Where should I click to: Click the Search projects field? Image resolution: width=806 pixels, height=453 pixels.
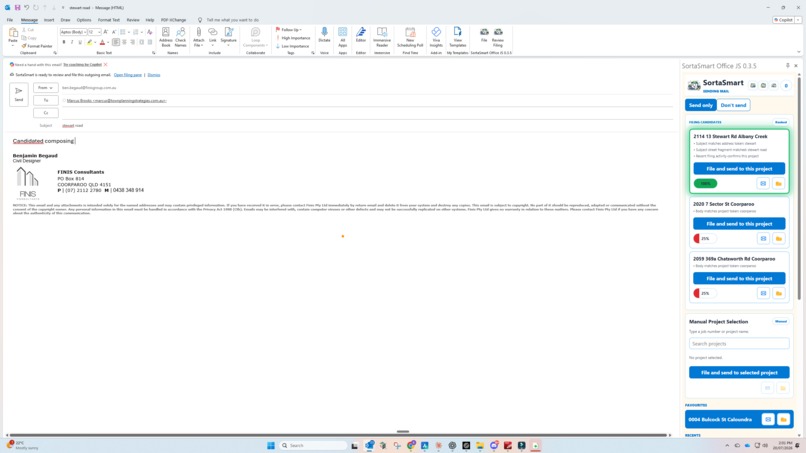tap(739, 343)
